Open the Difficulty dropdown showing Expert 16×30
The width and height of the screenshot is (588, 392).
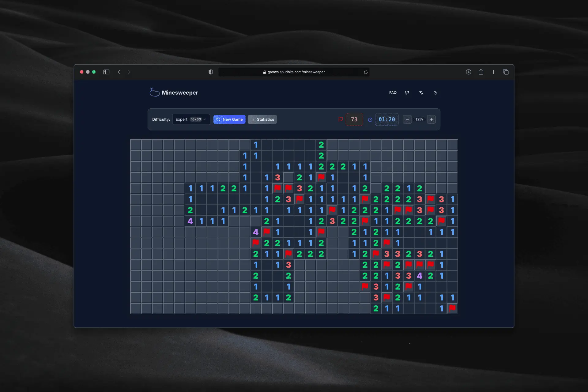coord(191,119)
